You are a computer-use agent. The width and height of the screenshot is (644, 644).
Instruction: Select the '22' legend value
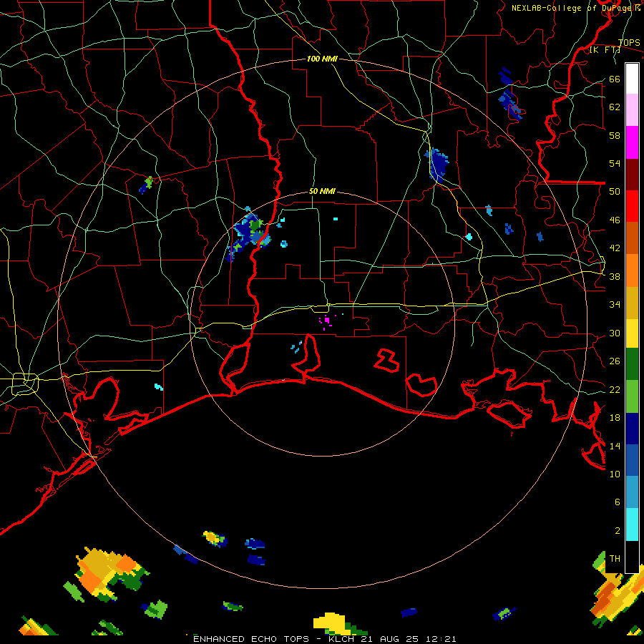pyautogui.click(x=615, y=389)
